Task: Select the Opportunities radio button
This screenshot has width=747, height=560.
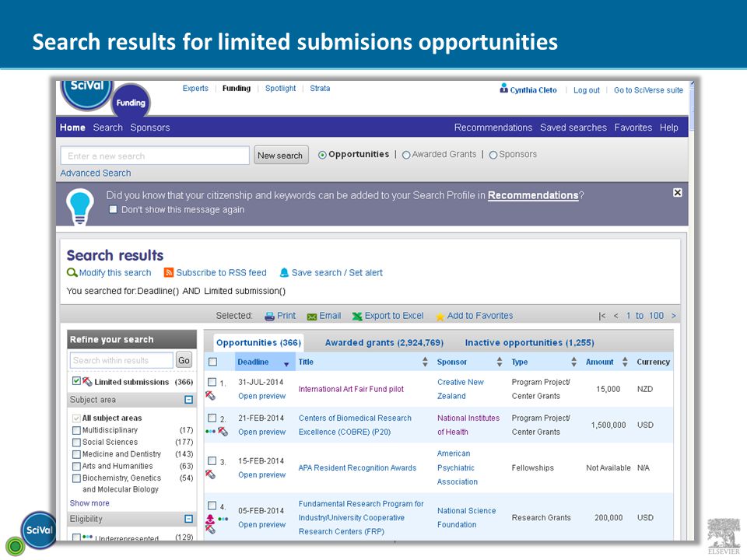Action: (x=322, y=155)
